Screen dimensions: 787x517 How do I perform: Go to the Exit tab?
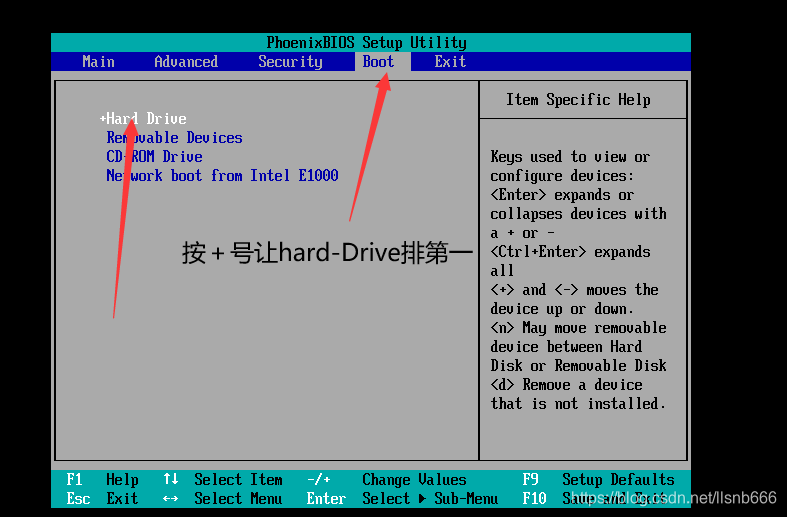pyautogui.click(x=450, y=62)
